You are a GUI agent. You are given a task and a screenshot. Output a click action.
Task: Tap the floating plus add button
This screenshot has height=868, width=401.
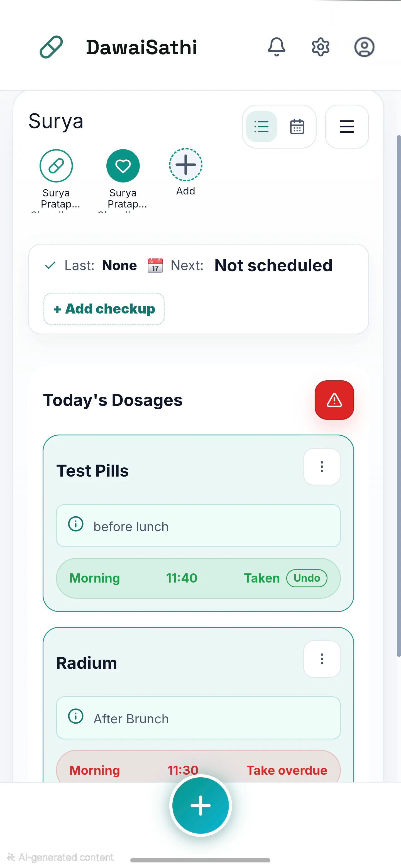coord(201,806)
